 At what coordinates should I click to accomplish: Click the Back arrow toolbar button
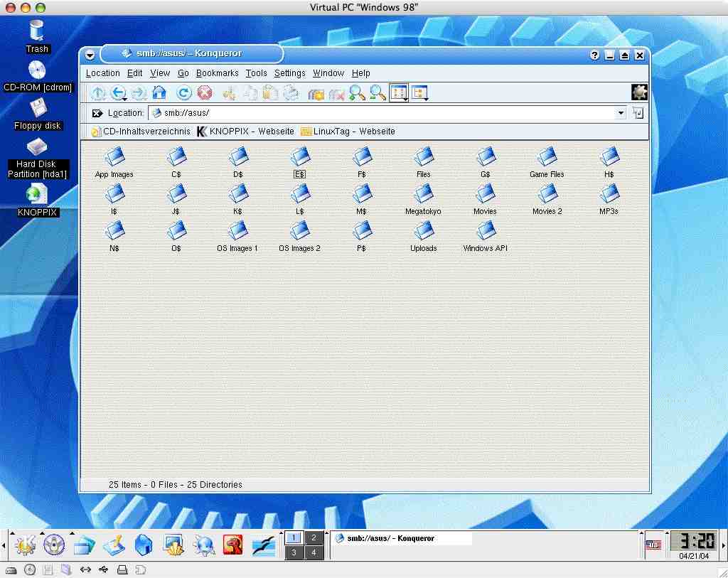[119, 93]
